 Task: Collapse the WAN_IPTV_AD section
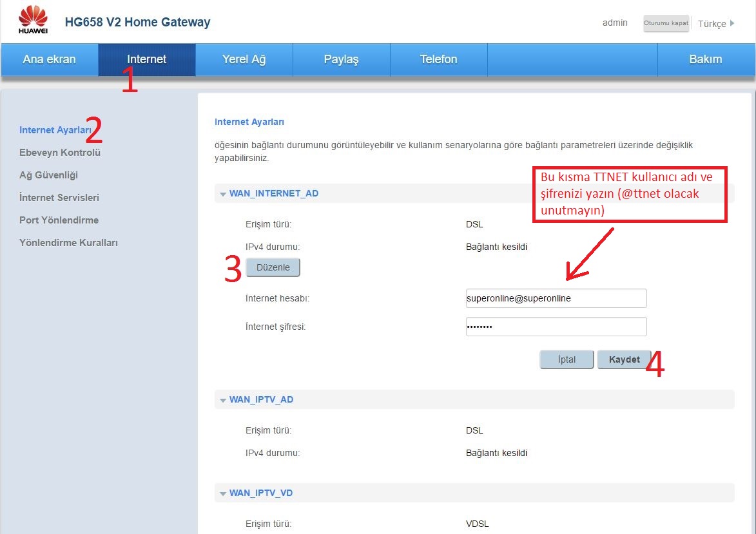point(223,400)
